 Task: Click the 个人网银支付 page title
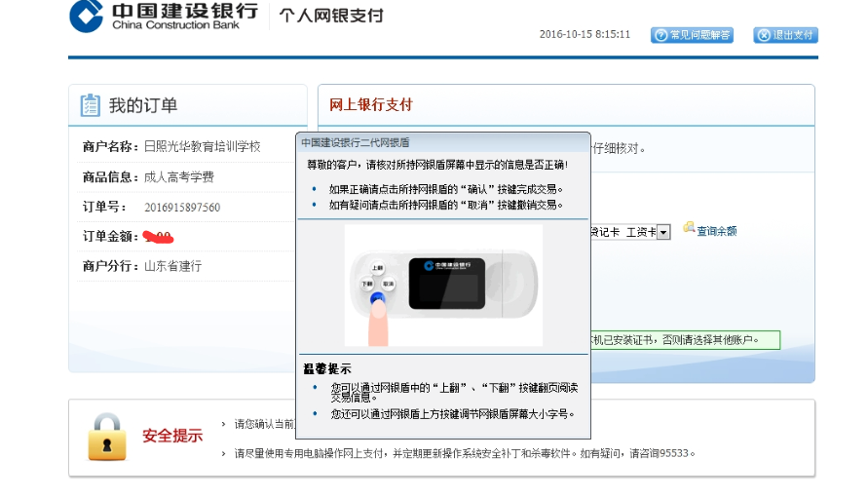pyautogui.click(x=331, y=16)
